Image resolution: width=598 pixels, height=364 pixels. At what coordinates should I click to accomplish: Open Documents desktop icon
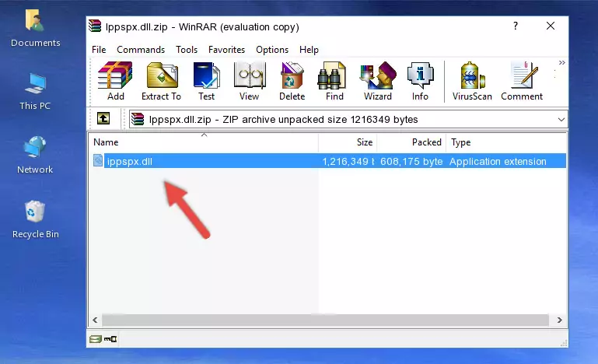[x=36, y=29]
